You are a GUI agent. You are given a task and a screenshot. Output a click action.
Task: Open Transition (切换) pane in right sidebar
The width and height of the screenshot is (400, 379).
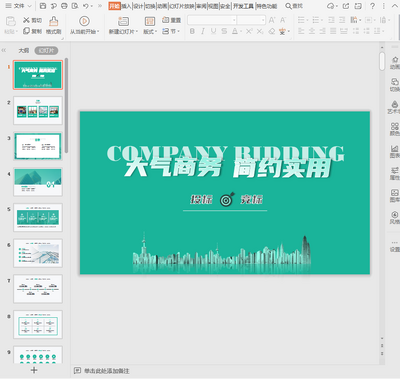395,85
